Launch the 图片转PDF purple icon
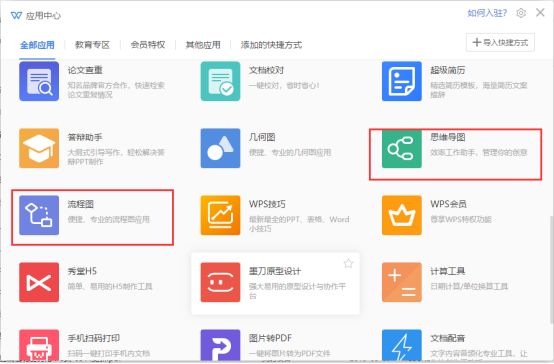Image resolution: width=554 pixels, height=364 pixels. (x=220, y=345)
